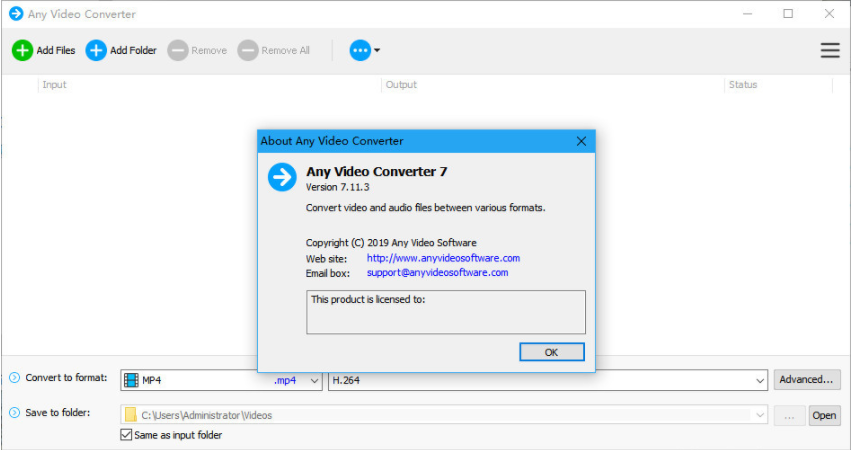The image size is (852, 450).
Task: Click the Any Video Converter title bar logo
Action: 16,14
